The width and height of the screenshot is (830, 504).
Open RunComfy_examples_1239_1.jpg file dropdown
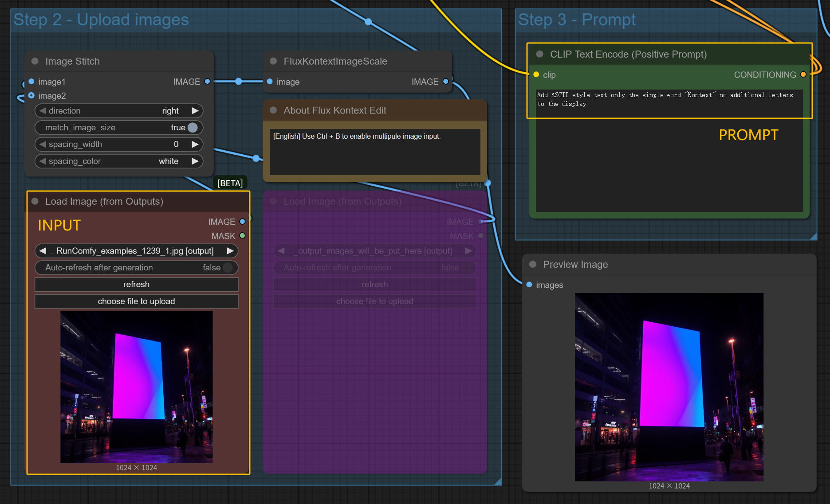coord(137,251)
